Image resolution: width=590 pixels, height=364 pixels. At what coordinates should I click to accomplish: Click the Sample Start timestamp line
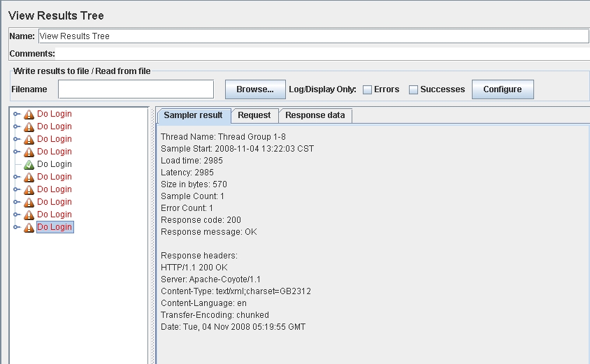click(237, 149)
